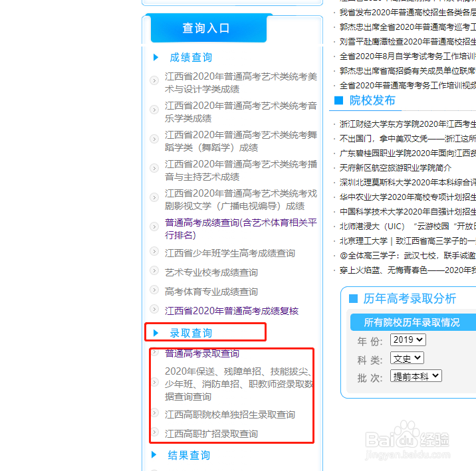Expand the 成绩查询 section arrow
Image resolution: width=476 pixels, height=471 pixels.
(x=156, y=57)
